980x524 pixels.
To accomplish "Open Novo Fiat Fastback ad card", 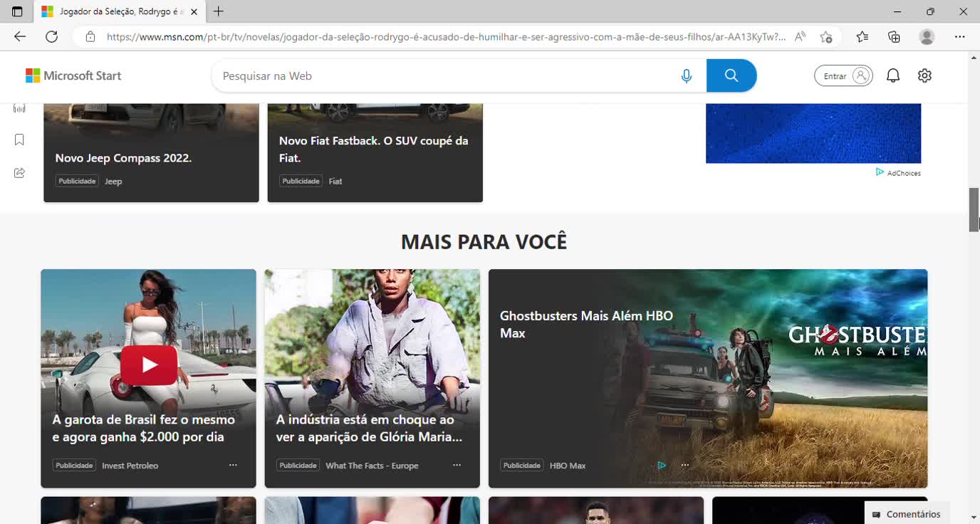I will click(x=375, y=152).
